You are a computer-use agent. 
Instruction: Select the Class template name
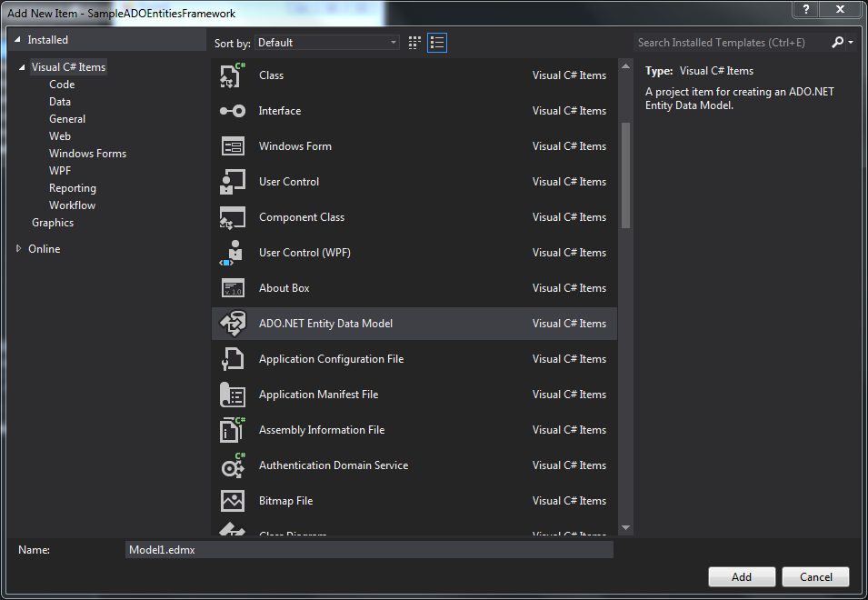pos(271,75)
